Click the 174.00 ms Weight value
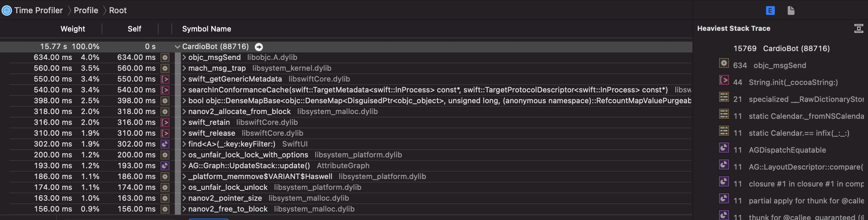 click(x=53, y=188)
